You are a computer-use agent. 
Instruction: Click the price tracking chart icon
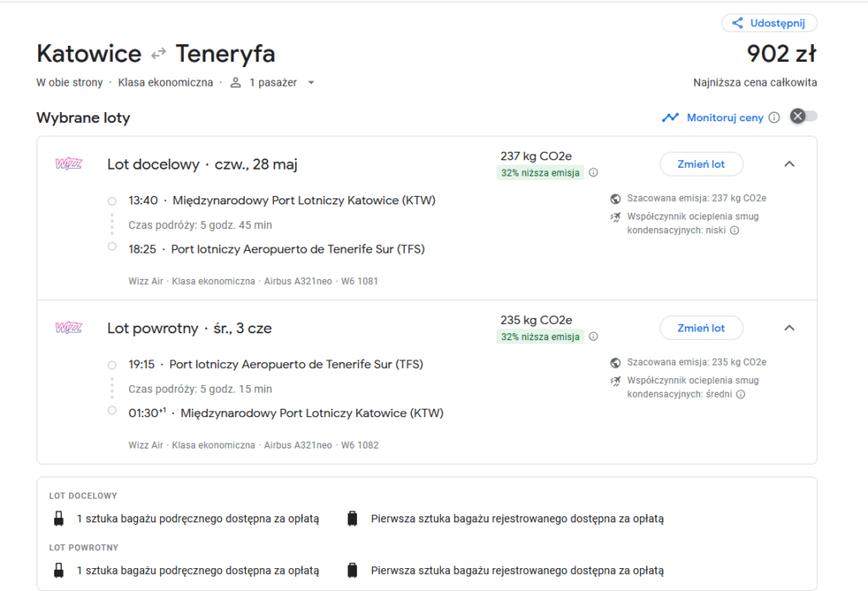point(670,118)
